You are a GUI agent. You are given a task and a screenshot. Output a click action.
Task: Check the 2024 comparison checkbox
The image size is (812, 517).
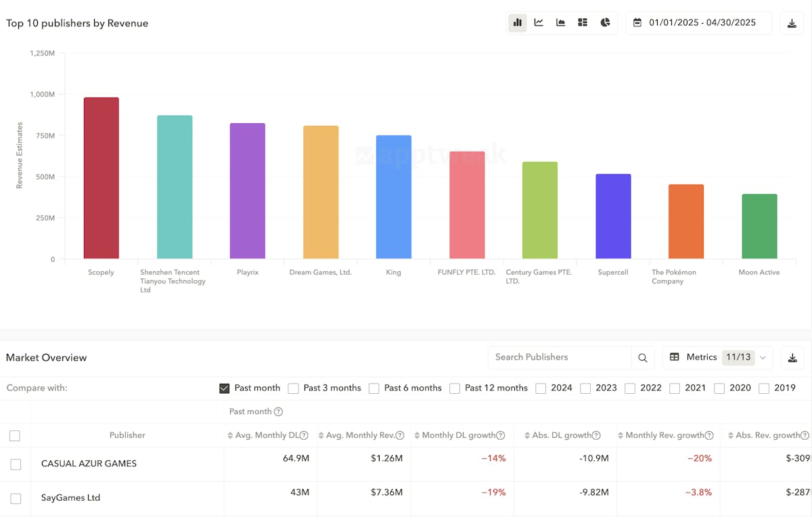point(541,388)
